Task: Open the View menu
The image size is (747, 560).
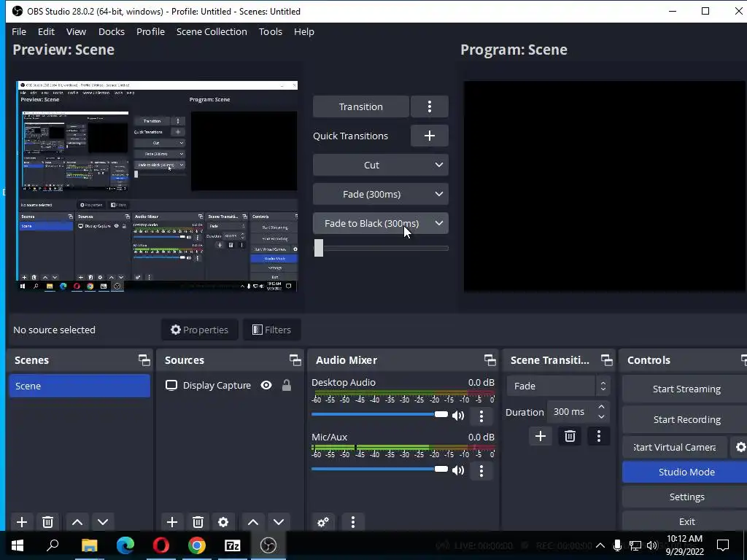Action: tap(76, 31)
